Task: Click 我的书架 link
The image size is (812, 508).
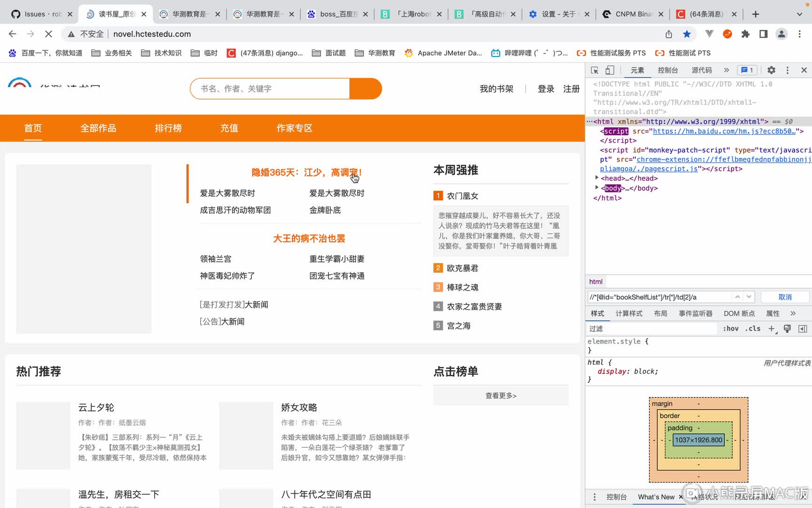Action: pyautogui.click(x=496, y=89)
